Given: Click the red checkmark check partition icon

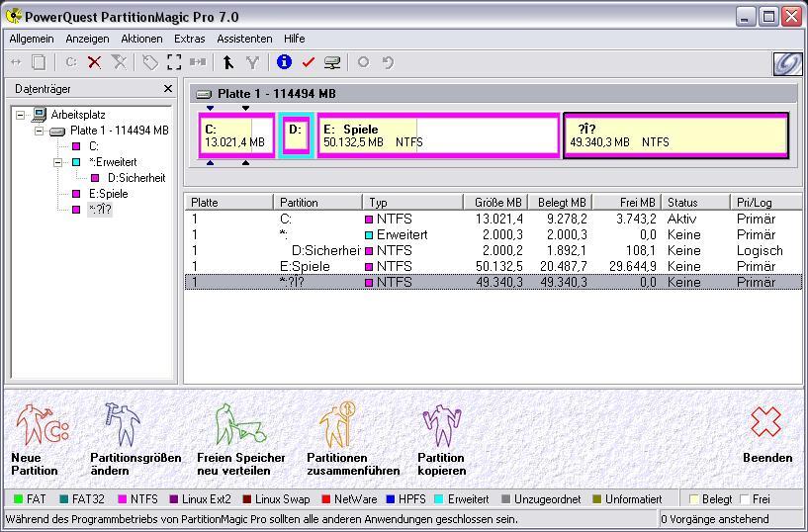Looking at the screenshot, I should pyautogui.click(x=309, y=62).
